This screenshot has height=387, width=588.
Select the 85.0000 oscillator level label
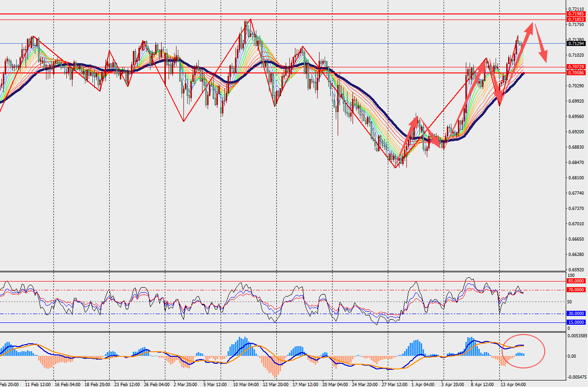point(576,281)
